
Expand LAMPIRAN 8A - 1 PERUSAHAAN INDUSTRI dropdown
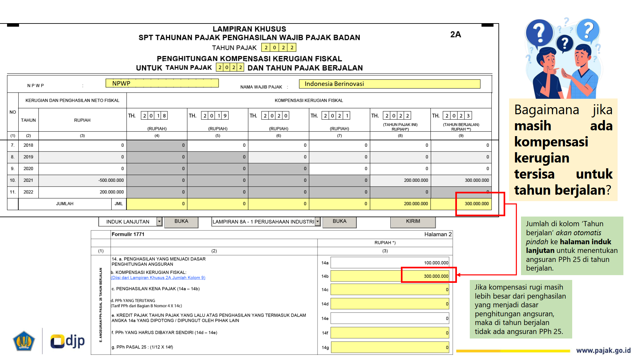coord(317,221)
